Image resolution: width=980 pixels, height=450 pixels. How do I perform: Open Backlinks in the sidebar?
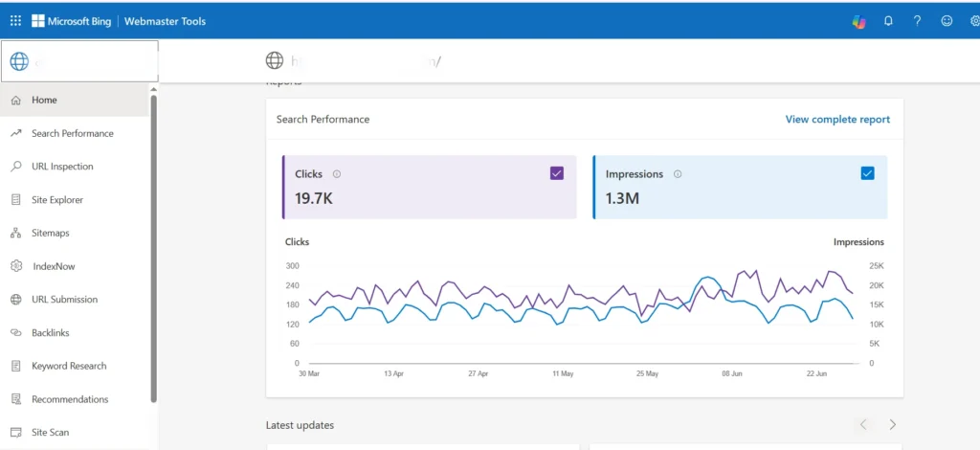click(x=50, y=333)
